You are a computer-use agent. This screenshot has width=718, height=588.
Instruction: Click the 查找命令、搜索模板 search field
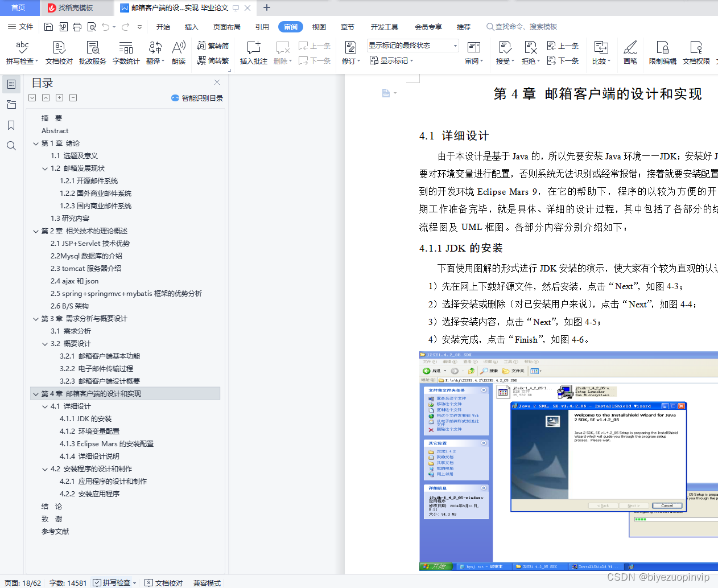tap(522, 27)
